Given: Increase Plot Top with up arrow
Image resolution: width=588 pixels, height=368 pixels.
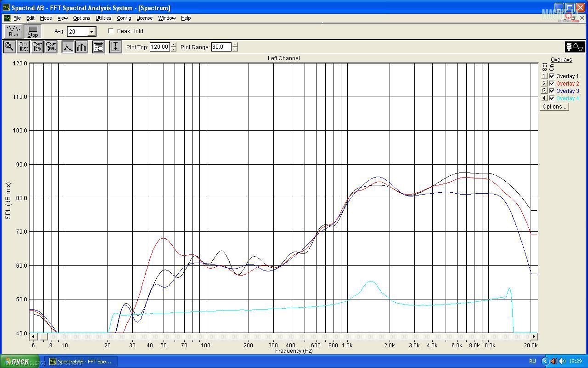Looking at the screenshot, I should (x=173, y=45).
